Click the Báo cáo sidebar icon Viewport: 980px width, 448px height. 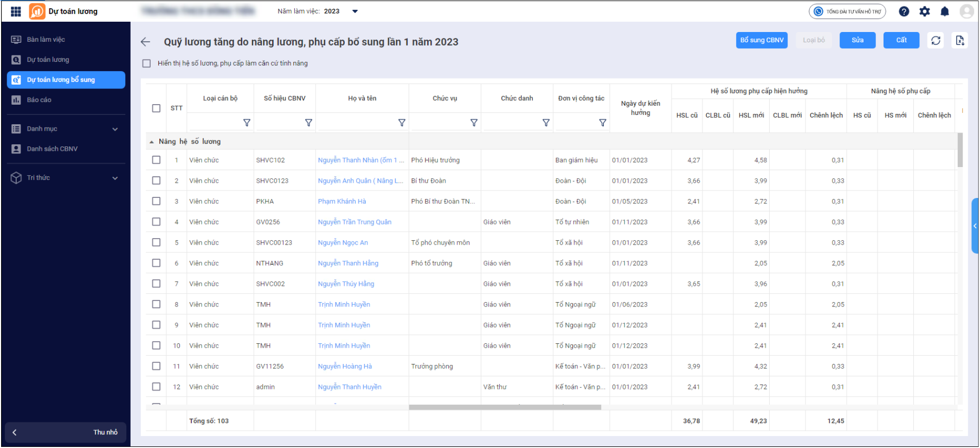coord(16,100)
